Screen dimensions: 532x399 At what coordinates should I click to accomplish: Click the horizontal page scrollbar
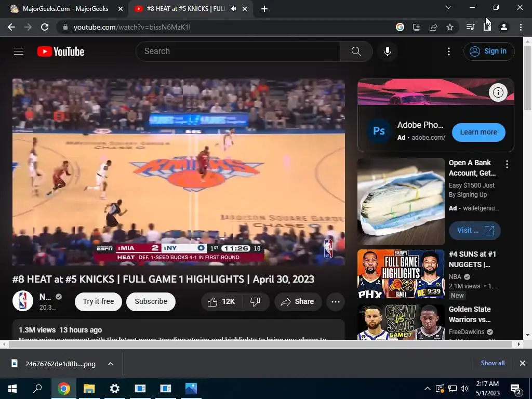pos(260,344)
